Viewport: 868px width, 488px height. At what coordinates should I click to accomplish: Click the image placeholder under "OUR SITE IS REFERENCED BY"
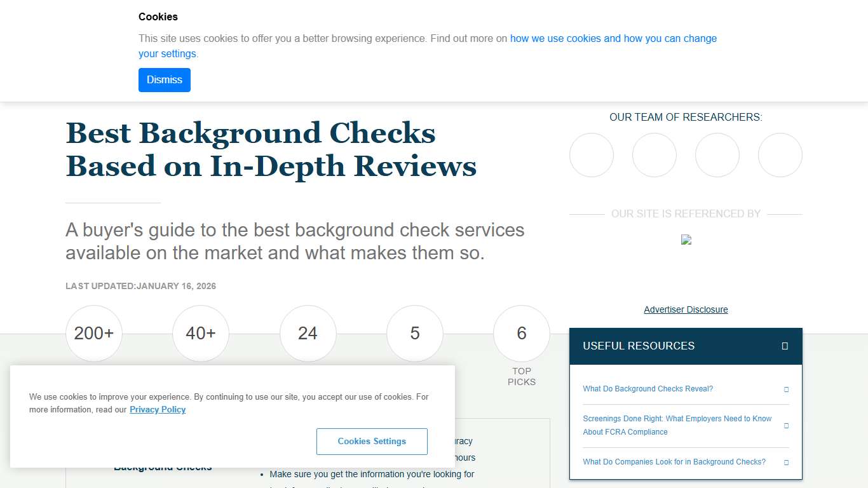[x=686, y=240]
